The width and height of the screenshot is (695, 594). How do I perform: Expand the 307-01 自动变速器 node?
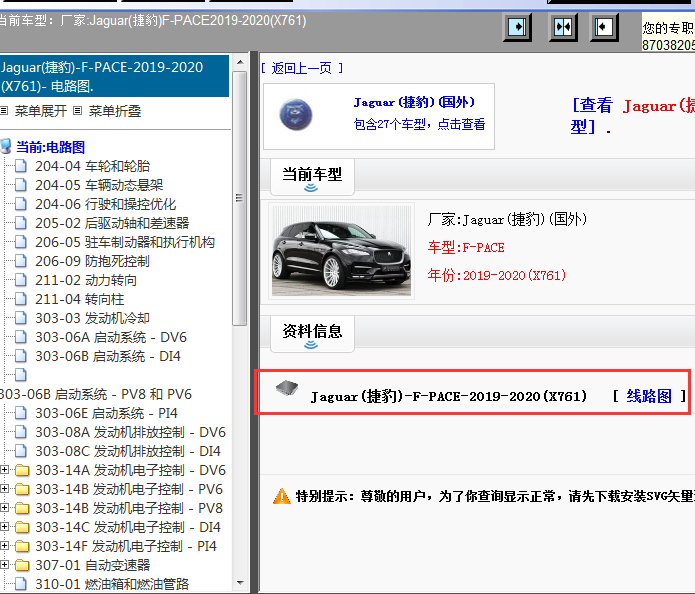point(4,565)
